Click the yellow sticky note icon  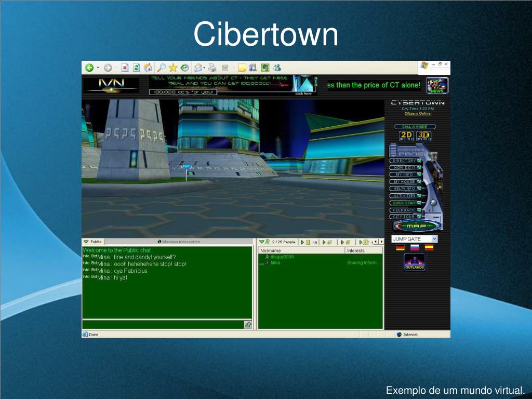pos(242,68)
